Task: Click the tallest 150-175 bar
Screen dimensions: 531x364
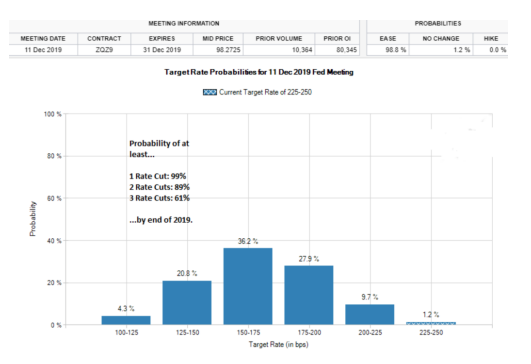Action: tap(248, 286)
